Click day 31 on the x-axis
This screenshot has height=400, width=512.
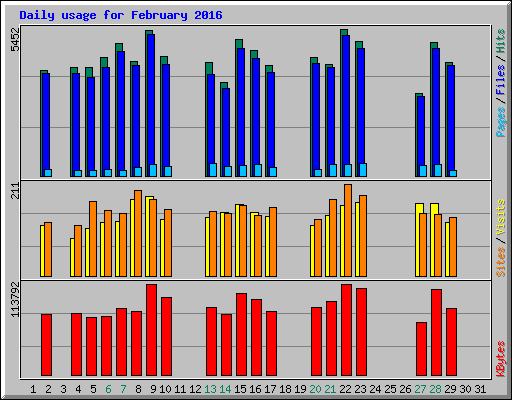(x=480, y=389)
